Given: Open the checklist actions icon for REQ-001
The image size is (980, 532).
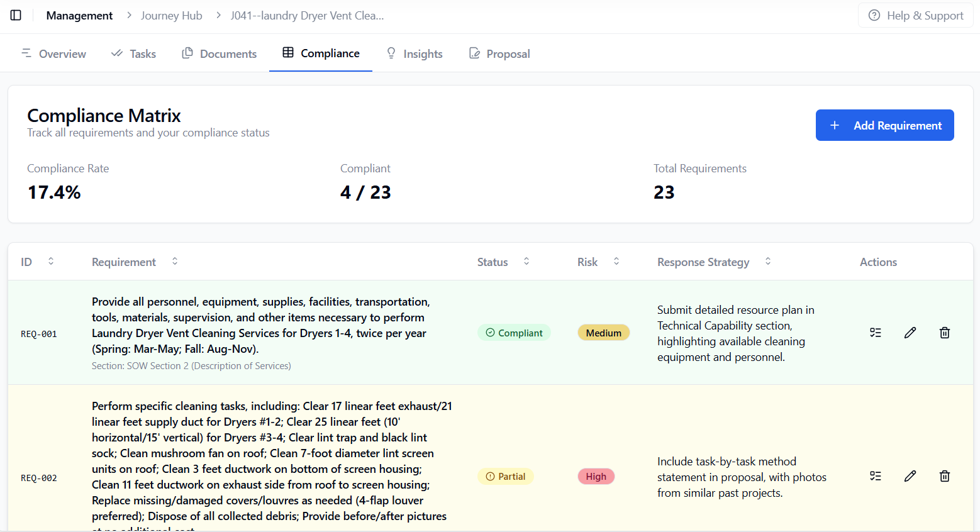Looking at the screenshot, I should (875, 332).
